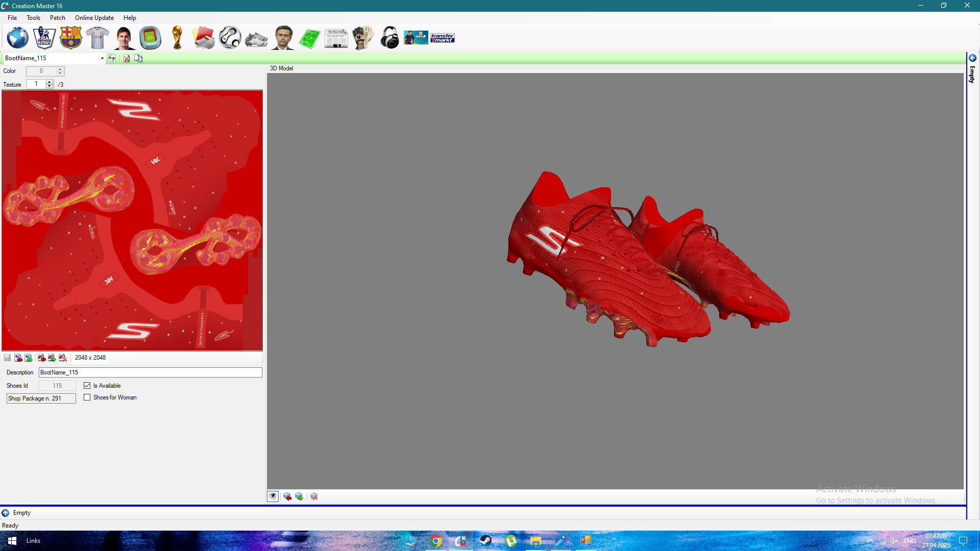The image size is (980, 551).
Task: Increase the Color value stepper
Action: pyautogui.click(x=60, y=69)
